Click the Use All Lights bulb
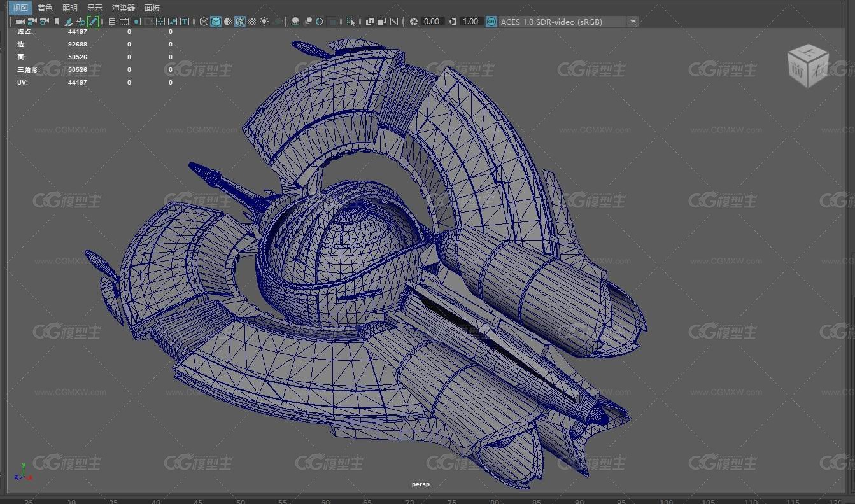The width and height of the screenshot is (855, 504). point(264,22)
